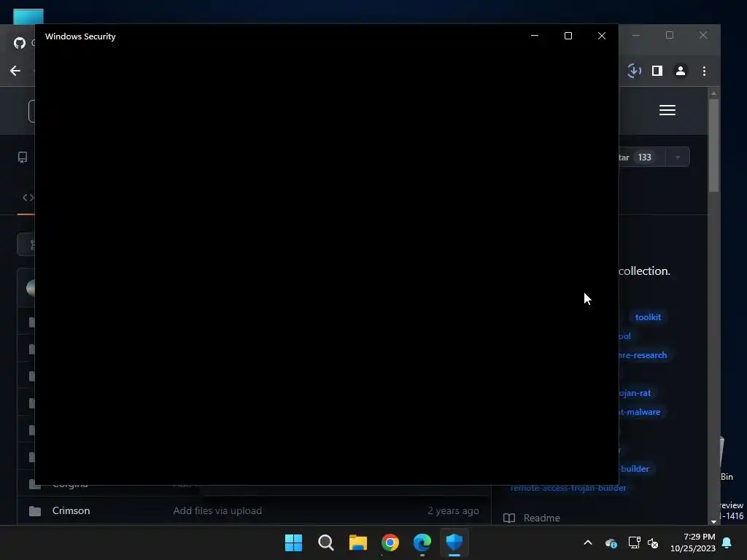Select Windows Security shield taskbar icon
This screenshot has height=560, width=747.
pos(454,542)
